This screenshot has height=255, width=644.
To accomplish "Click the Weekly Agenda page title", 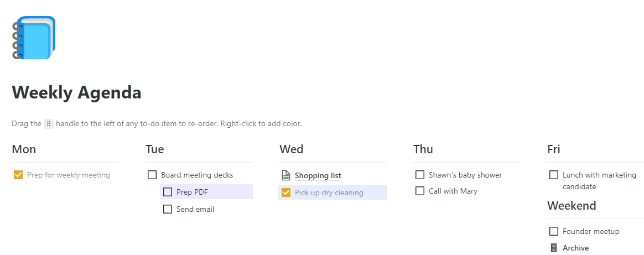I will point(76,93).
